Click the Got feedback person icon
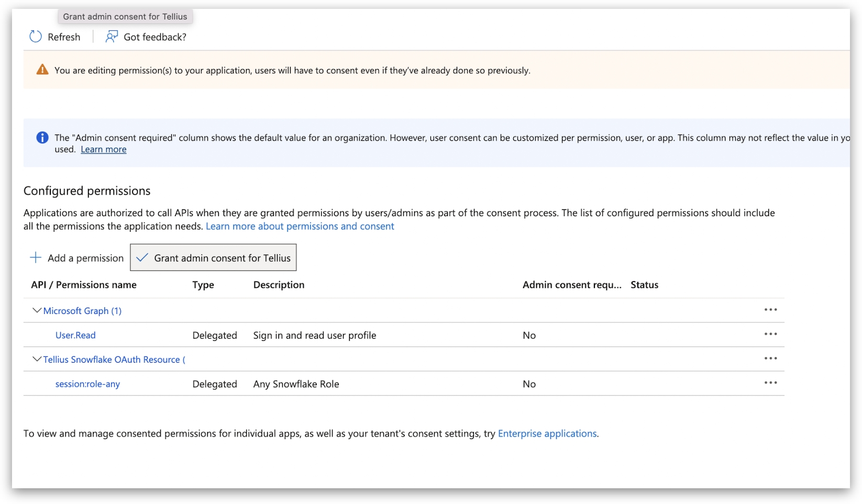862x504 pixels. 111,37
